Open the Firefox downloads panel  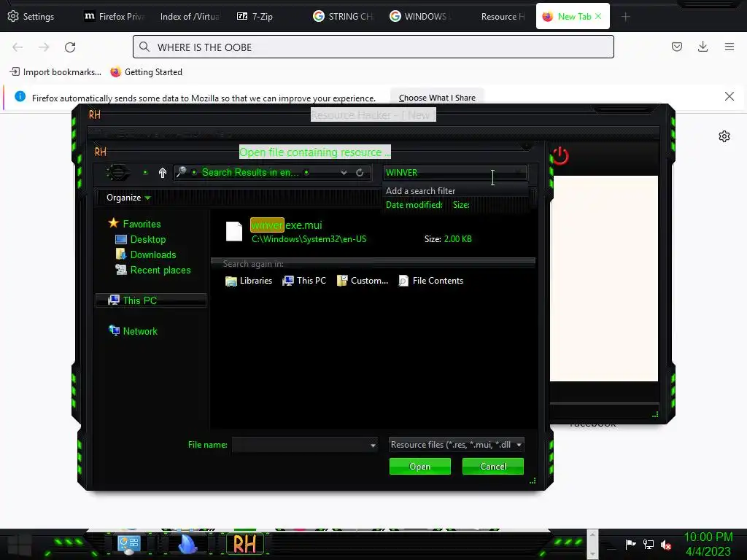click(703, 47)
